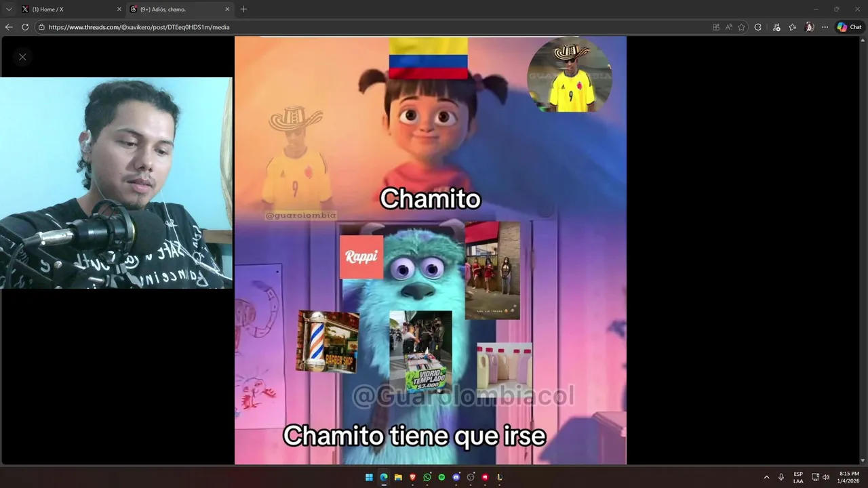Screen dimensions: 868x488
Task: Switch to the Home / X tab
Action: point(71,9)
